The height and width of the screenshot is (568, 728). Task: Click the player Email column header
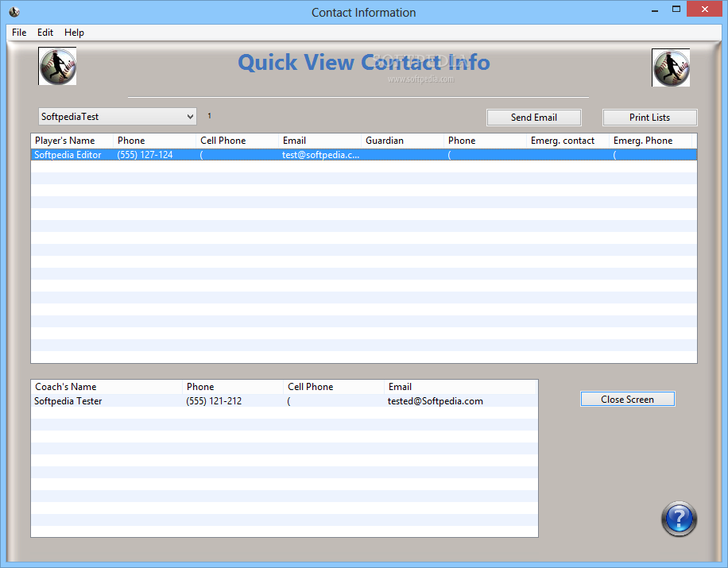tap(320, 141)
